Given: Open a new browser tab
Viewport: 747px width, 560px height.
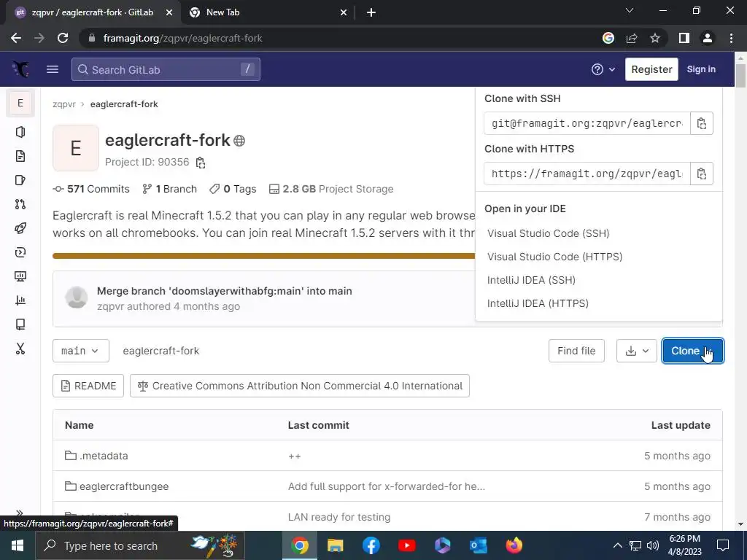Looking at the screenshot, I should click(371, 12).
